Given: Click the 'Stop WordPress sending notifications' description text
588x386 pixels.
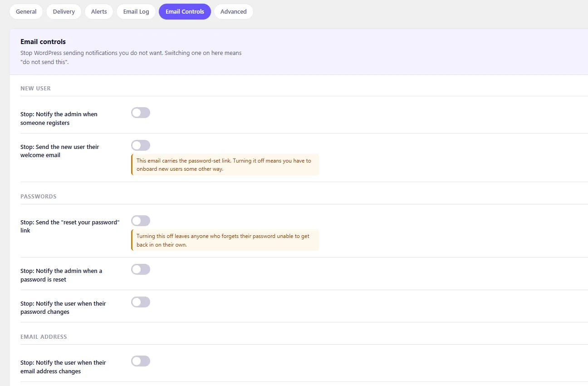Looking at the screenshot, I should [x=131, y=57].
